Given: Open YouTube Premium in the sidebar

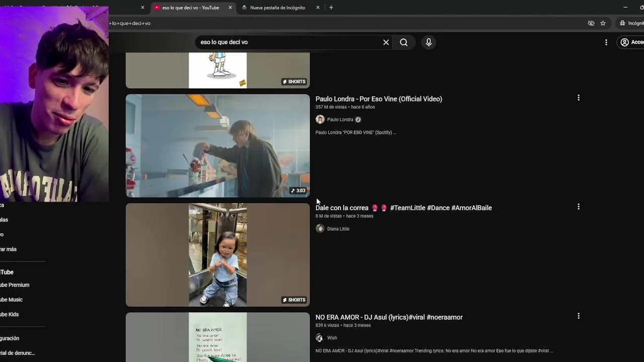Looking at the screenshot, I should (15, 285).
